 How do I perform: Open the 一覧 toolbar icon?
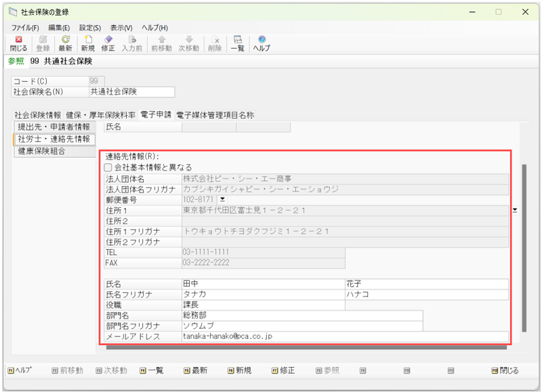point(238,43)
